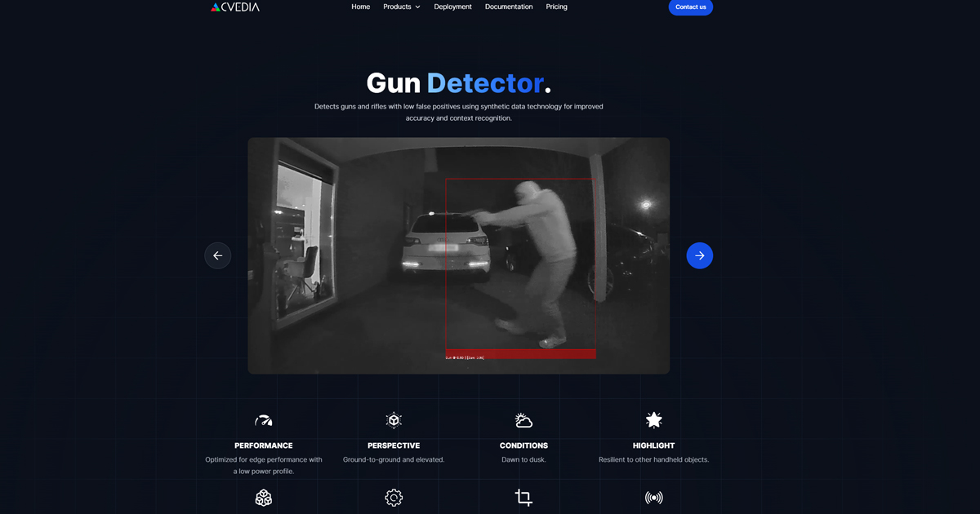The height and width of the screenshot is (514, 980).
Task: Advance the carousel with the right arrow
Action: coord(699,255)
